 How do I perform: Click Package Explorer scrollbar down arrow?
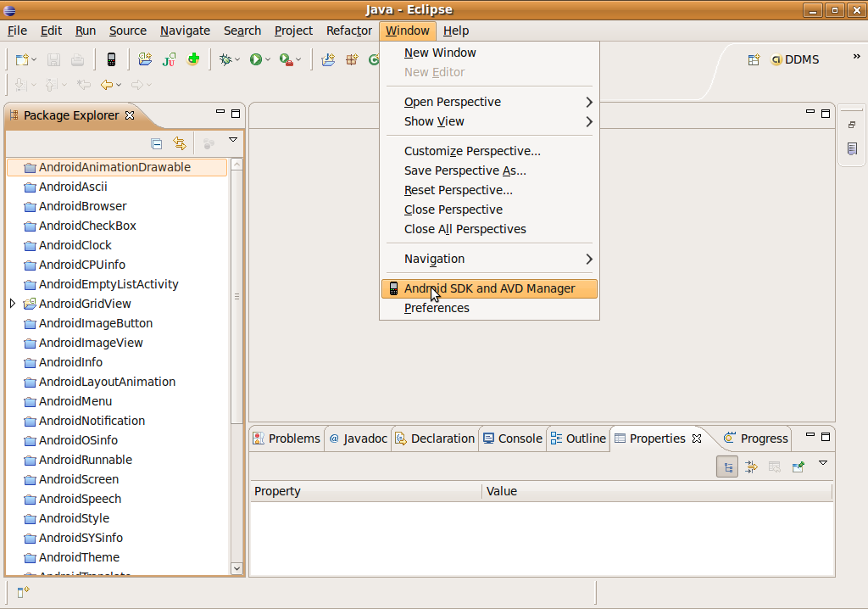[x=236, y=568]
